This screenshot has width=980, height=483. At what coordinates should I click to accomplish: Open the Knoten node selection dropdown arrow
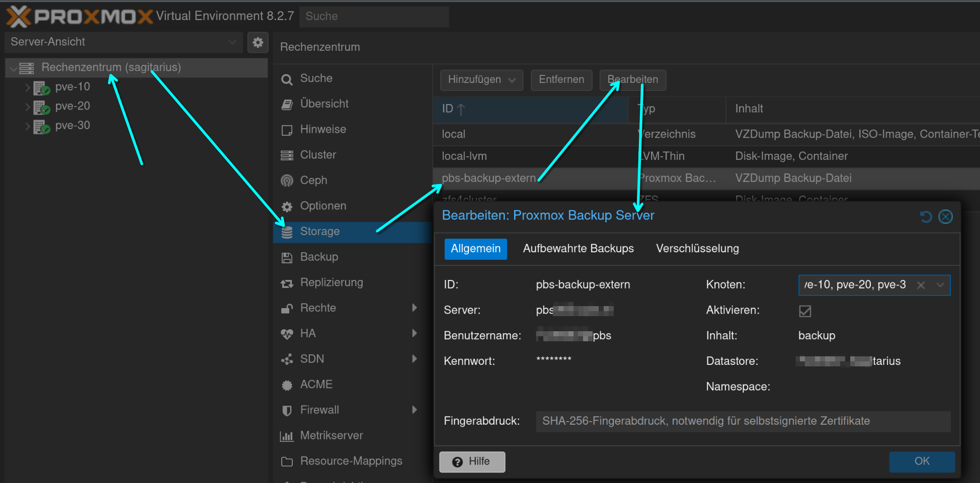point(940,285)
